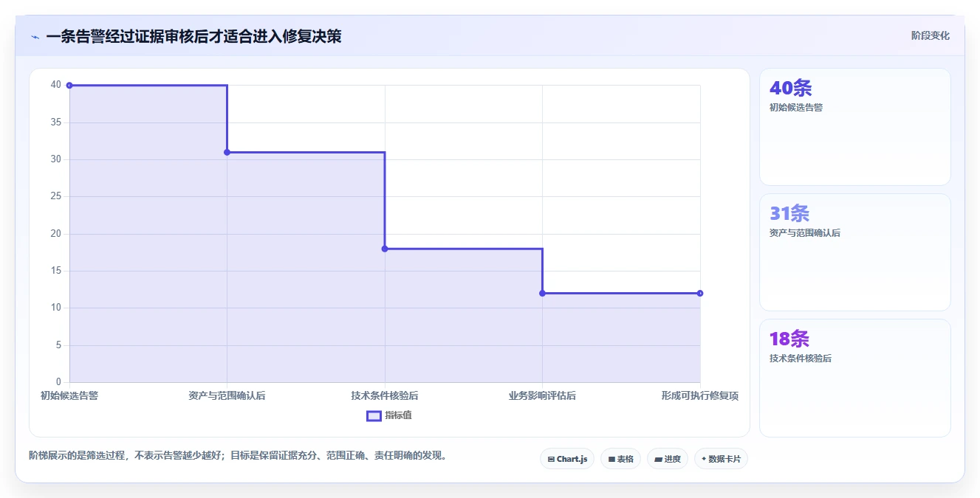980x498 pixels.
Task: Select the 进度 tag chip
Action: coord(668,459)
